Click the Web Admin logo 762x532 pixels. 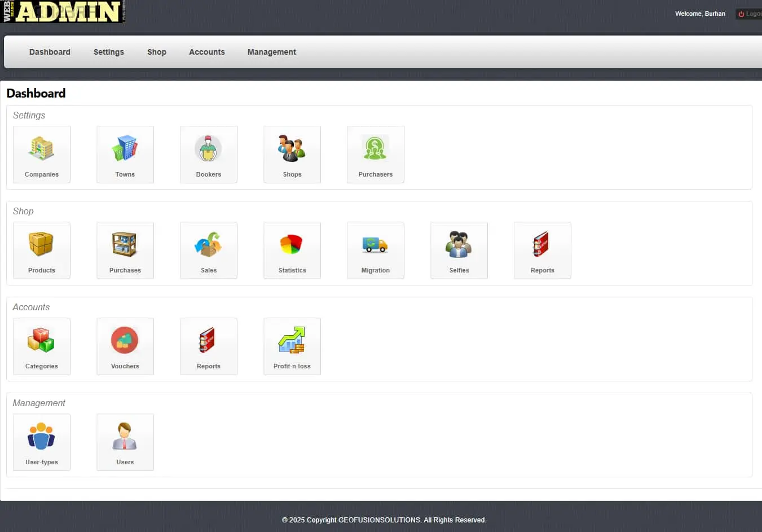click(63, 12)
